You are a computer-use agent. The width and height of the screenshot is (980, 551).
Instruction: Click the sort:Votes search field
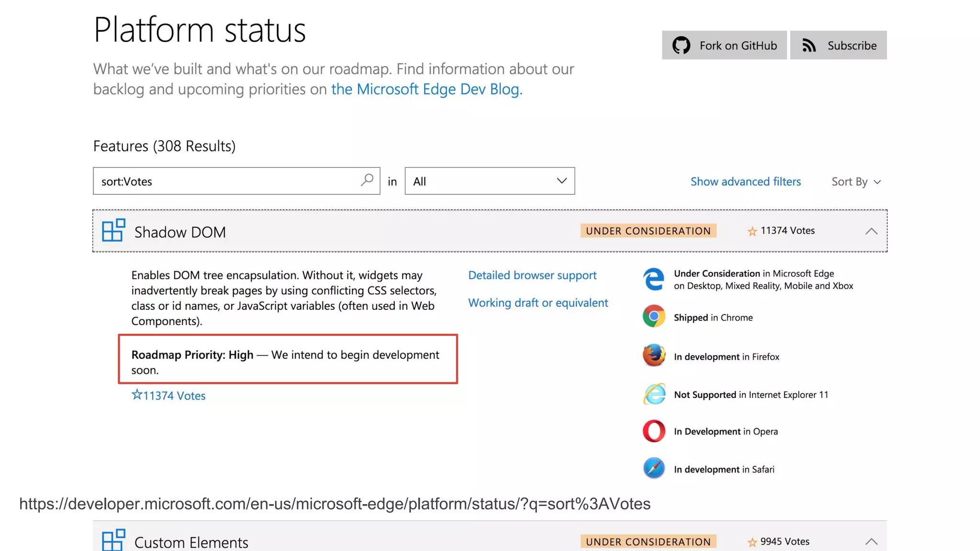point(225,181)
